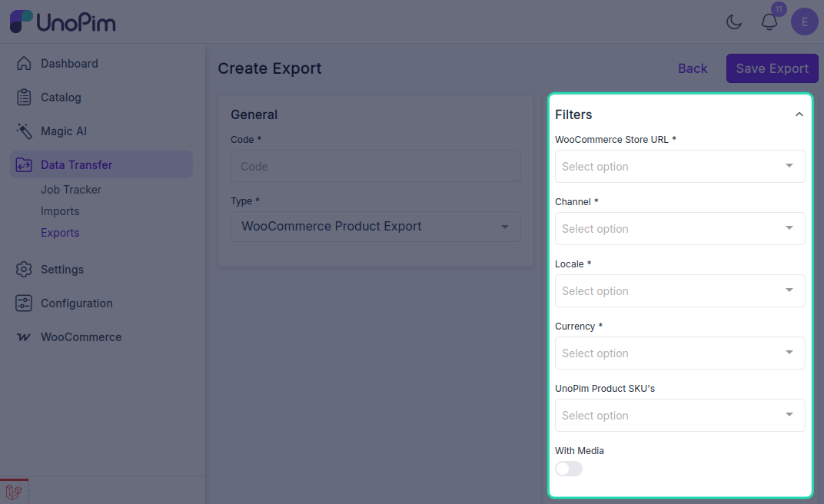Click the Back link
This screenshot has width=824, height=504.
[x=693, y=68]
